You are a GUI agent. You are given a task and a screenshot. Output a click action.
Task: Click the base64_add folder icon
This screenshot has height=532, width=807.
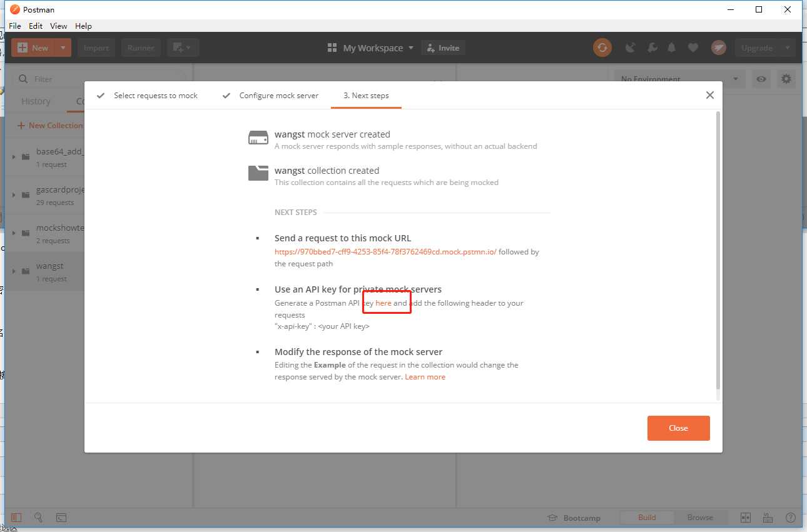coord(26,157)
